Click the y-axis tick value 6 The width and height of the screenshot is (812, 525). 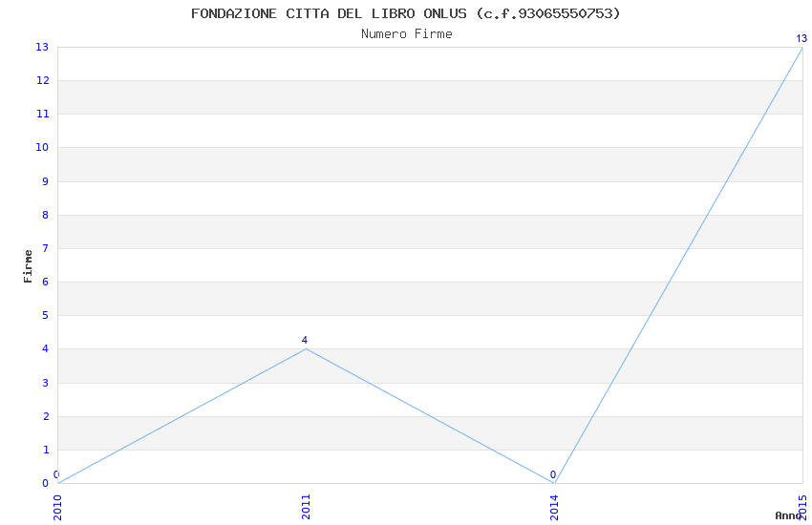point(46,282)
